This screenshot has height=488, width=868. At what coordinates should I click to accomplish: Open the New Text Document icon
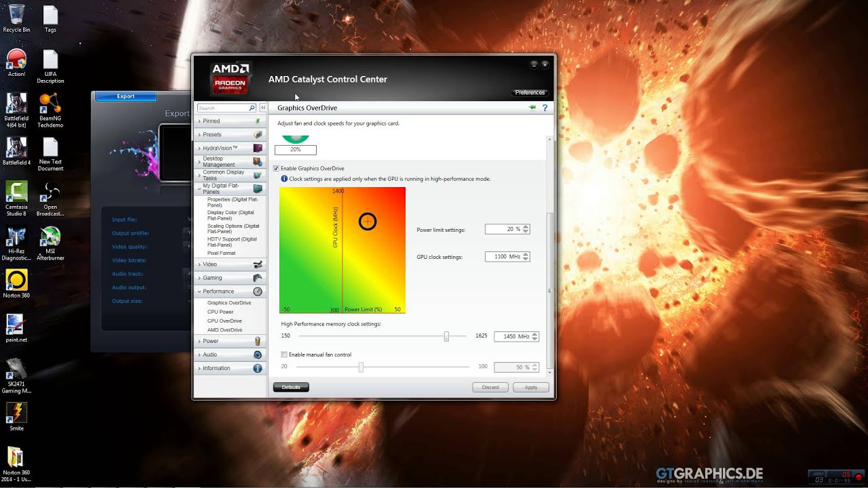point(50,154)
